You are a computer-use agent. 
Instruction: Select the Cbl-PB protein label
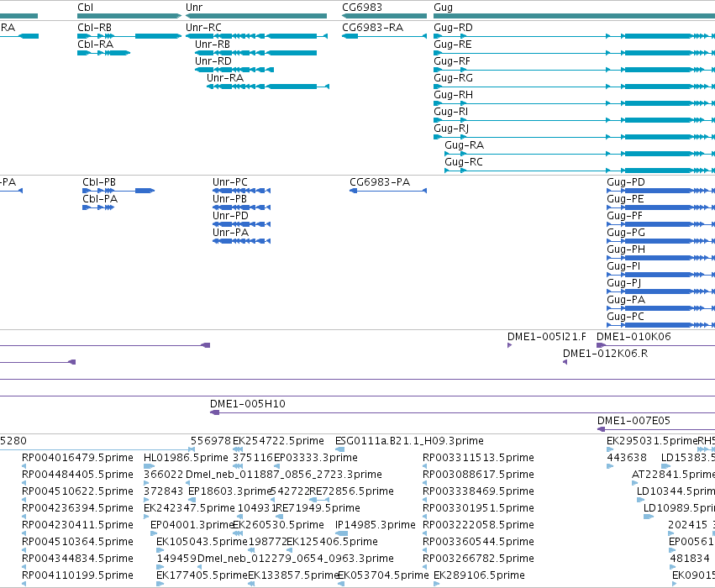tap(99, 182)
